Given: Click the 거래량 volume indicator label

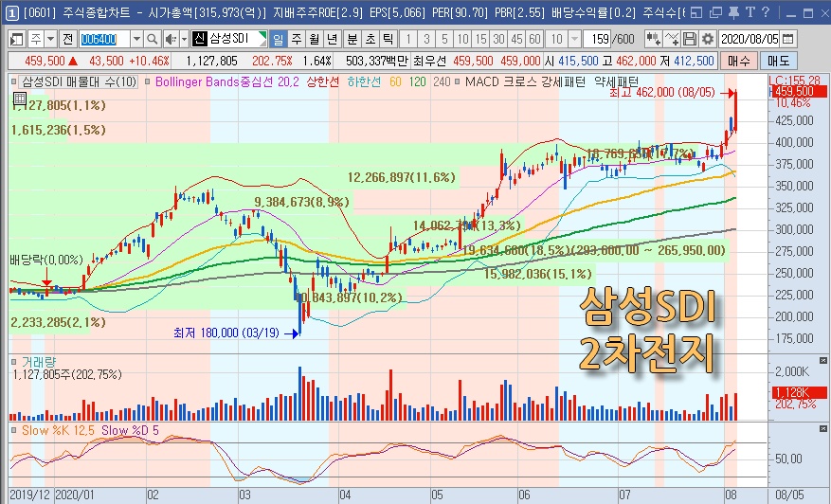Looking at the screenshot, I should pyautogui.click(x=39, y=362).
